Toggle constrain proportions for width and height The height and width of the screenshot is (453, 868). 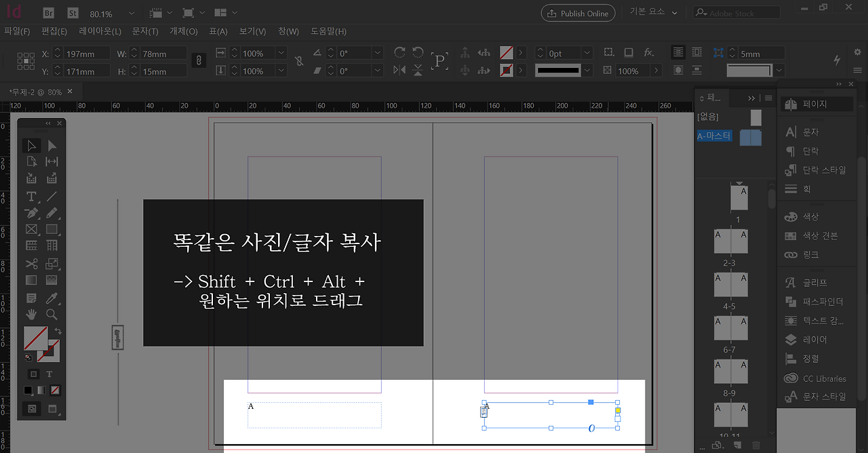coord(198,61)
